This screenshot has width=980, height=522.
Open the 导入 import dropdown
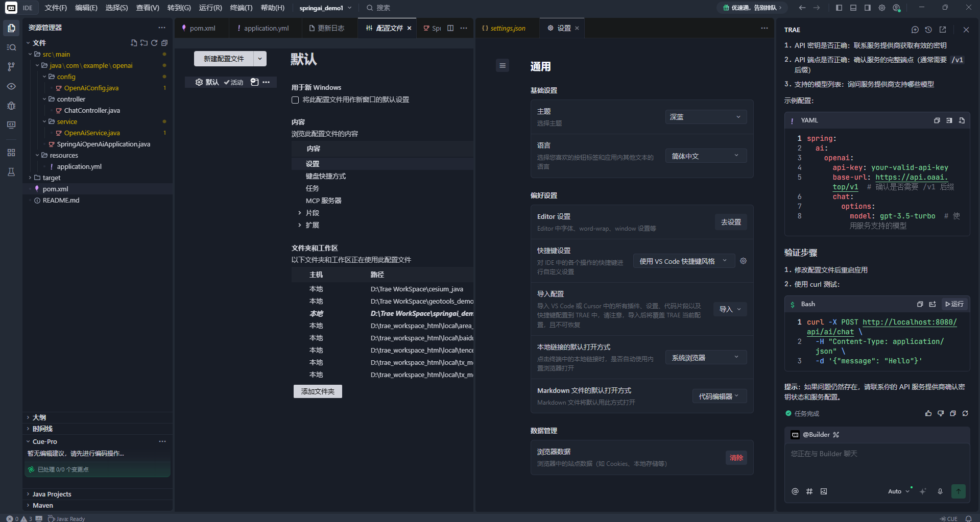pyautogui.click(x=730, y=309)
